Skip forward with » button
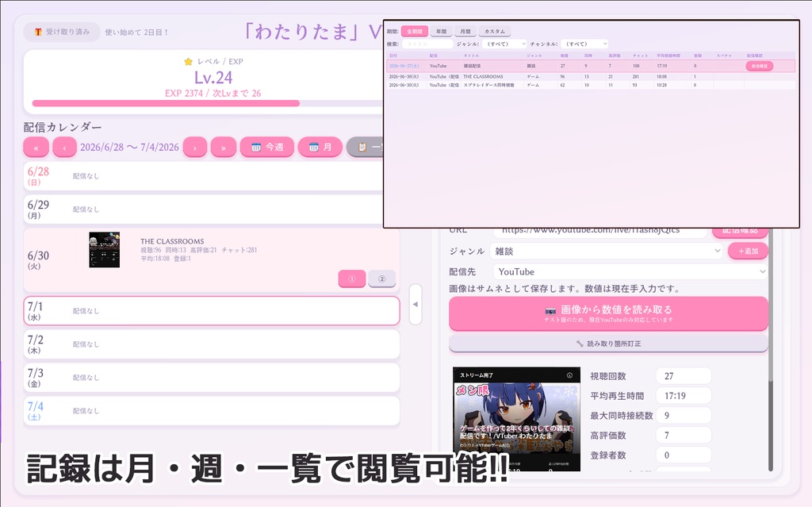 223,148
